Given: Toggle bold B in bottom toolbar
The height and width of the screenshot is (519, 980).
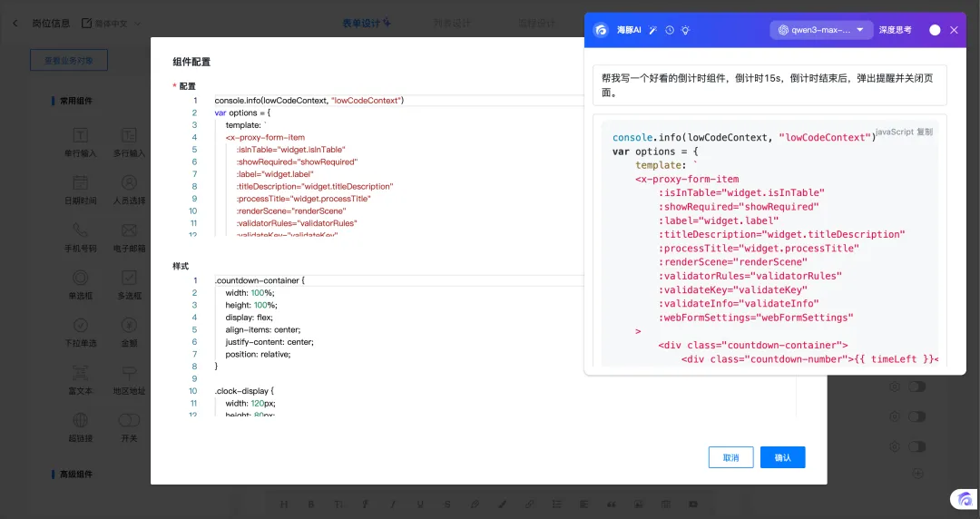Looking at the screenshot, I should [311, 504].
